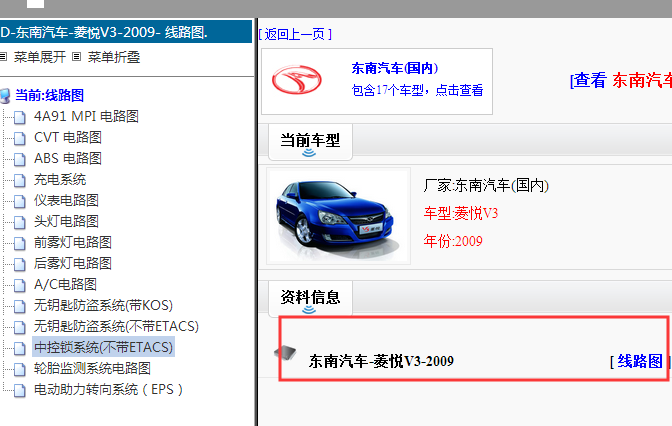
Task: Open CVT 电路图 tree item
Action: (x=68, y=137)
